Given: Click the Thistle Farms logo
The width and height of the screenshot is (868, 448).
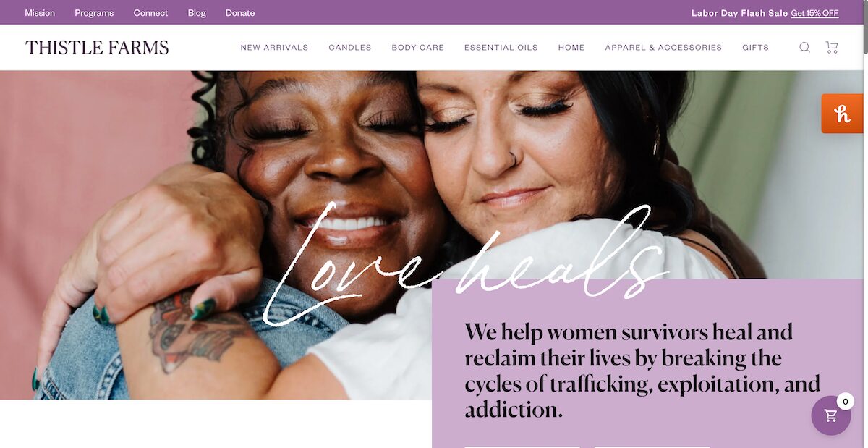Looking at the screenshot, I should tap(97, 48).
